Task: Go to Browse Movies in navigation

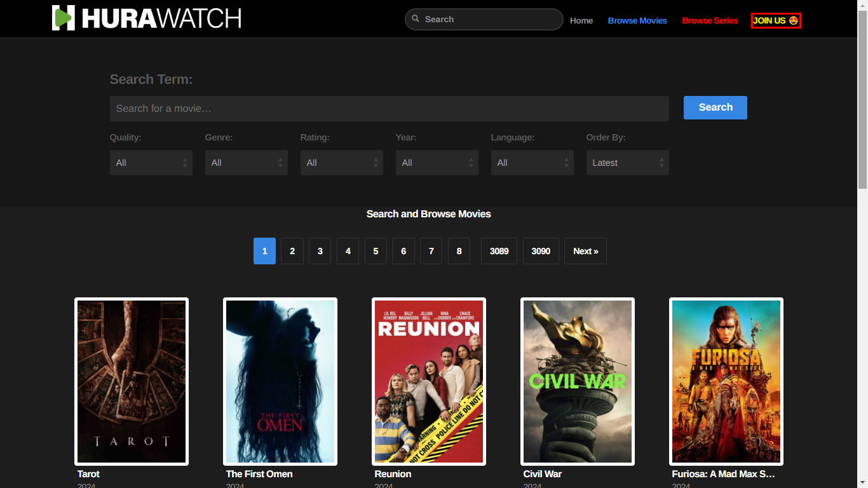Action: (637, 20)
